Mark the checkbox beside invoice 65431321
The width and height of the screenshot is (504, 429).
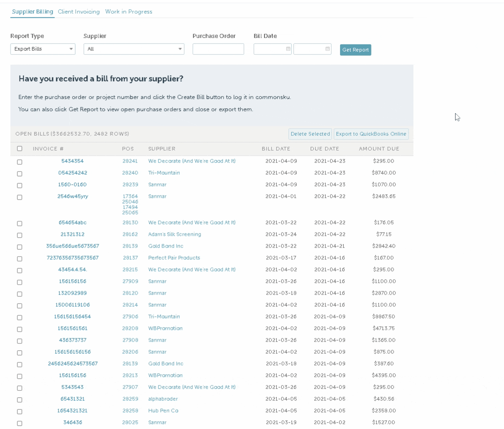pos(19,400)
